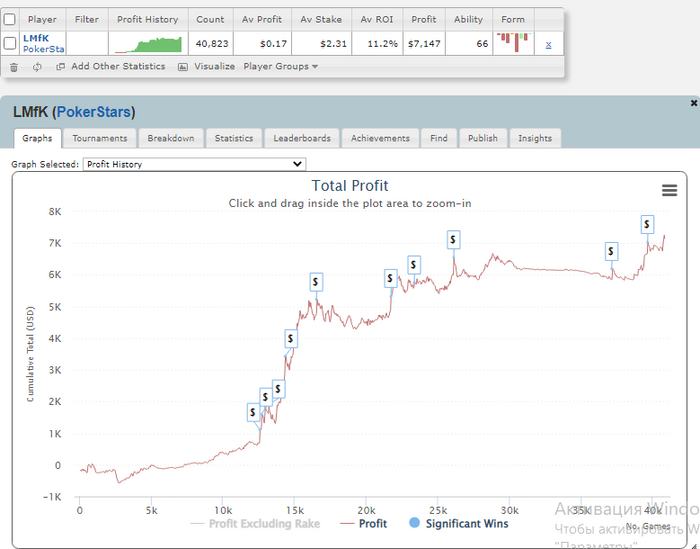Click the refresh icon in toolbar
Screen dimensions: 700x549
37,67
